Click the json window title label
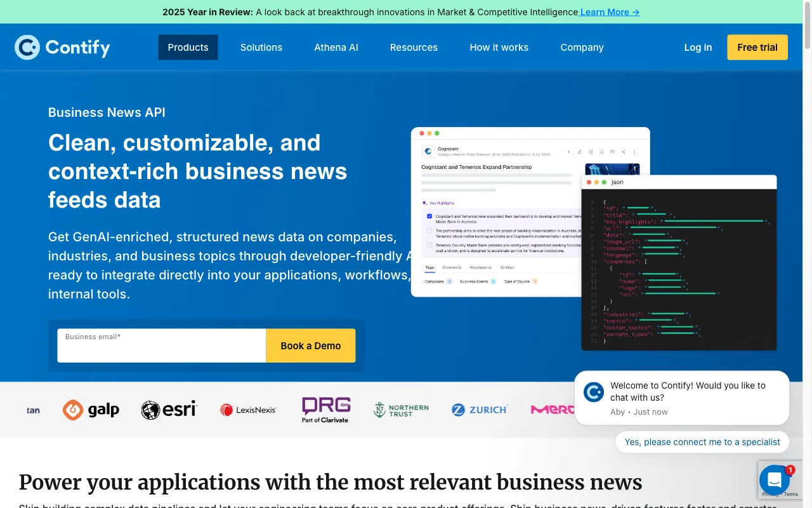This screenshot has height=508, width=812. [617, 182]
